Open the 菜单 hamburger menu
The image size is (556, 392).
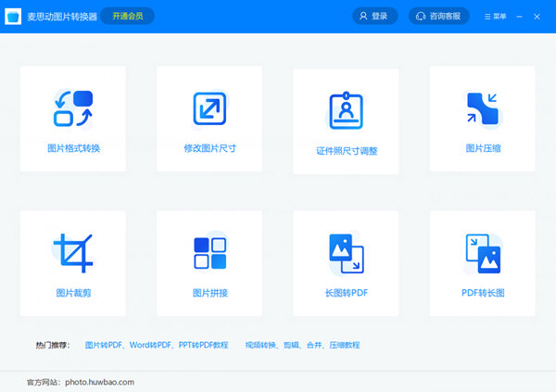click(x=494, y=16)
